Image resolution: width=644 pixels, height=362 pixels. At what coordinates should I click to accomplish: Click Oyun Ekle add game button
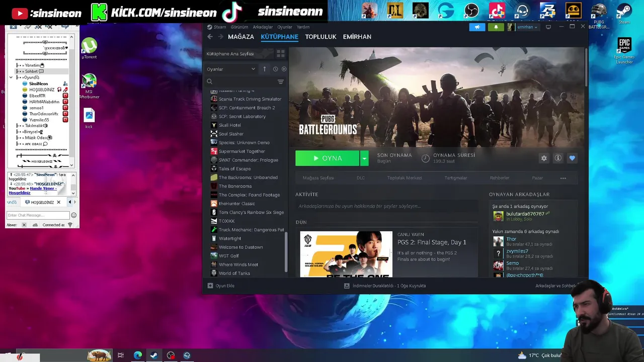(x=221, y=286)
